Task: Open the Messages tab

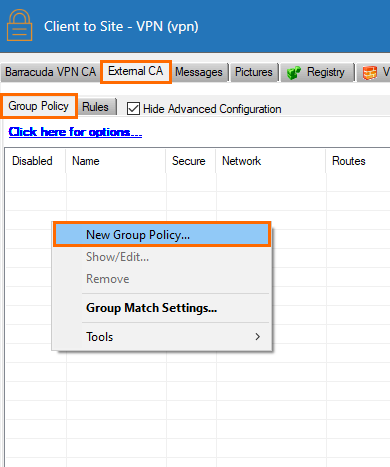Action: 199,72
